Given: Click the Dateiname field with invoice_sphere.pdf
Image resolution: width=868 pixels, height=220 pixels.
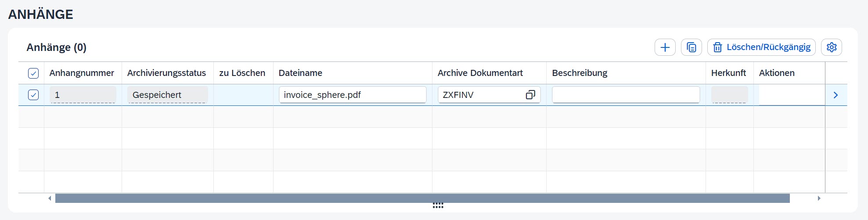Looking at the screenshot, I should point(352,95).
